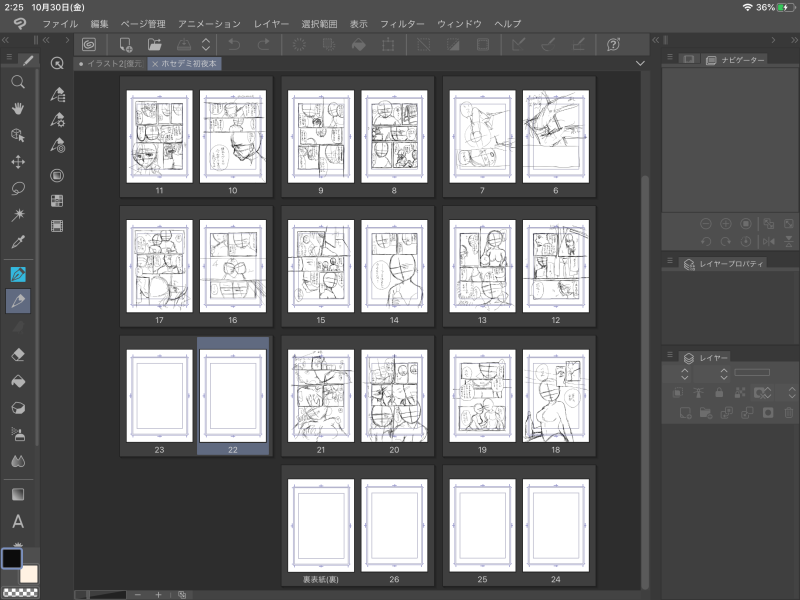Open the color set grid icon
Viewport: 800px width, 600px height.
click(x=57, y=201)
